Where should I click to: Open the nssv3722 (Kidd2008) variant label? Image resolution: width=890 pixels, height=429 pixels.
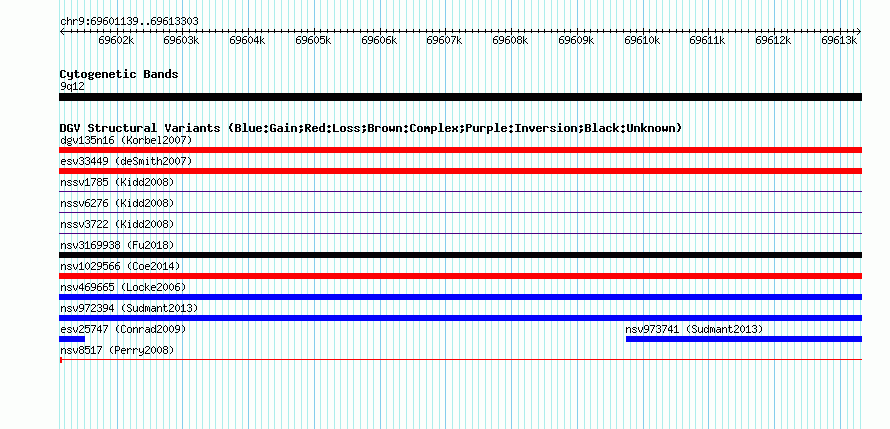[x=117, y=224]
